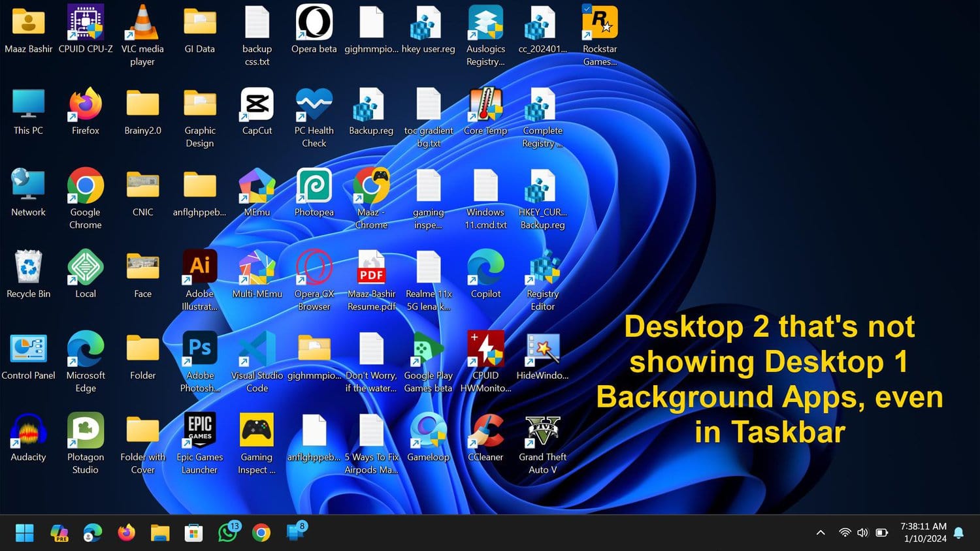Open the notifications bell

[958, 533]
